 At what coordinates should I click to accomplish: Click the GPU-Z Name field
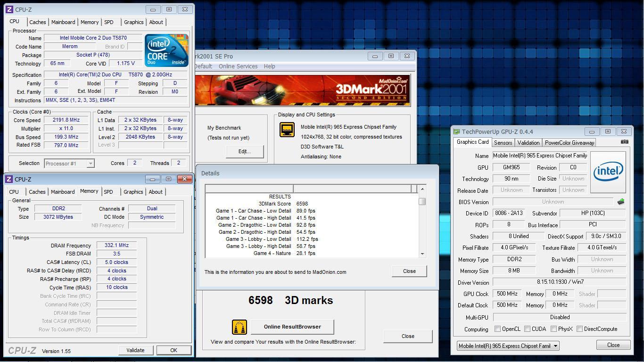coord(540,156)
